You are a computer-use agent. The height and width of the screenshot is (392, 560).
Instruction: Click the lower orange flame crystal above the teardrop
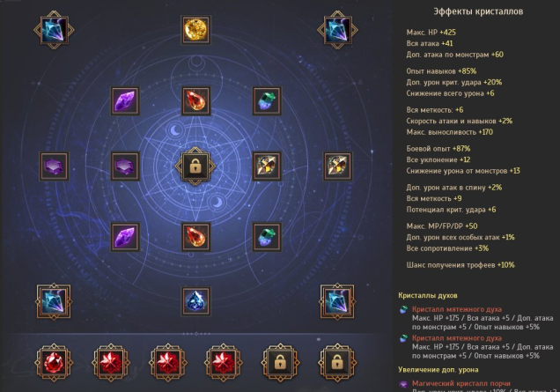point(195,237)
